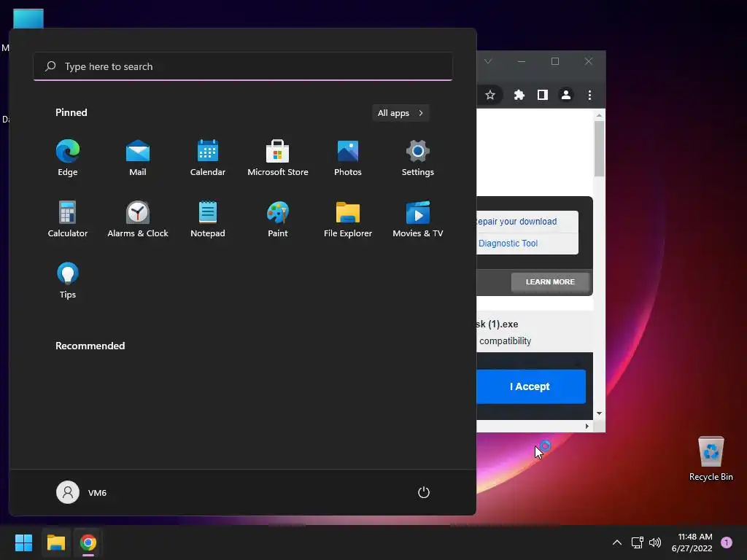Select the Recycle Bin desktop icon

click(x=711, y=459)
